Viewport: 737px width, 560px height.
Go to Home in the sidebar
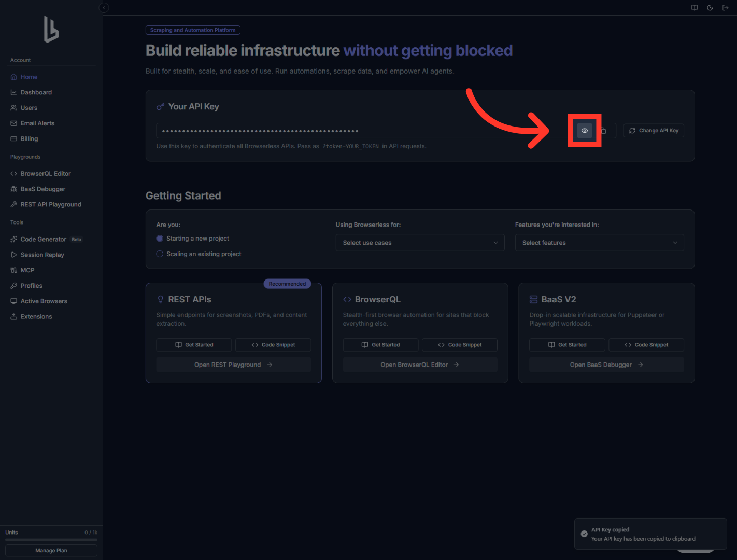(x=29, y=77)
